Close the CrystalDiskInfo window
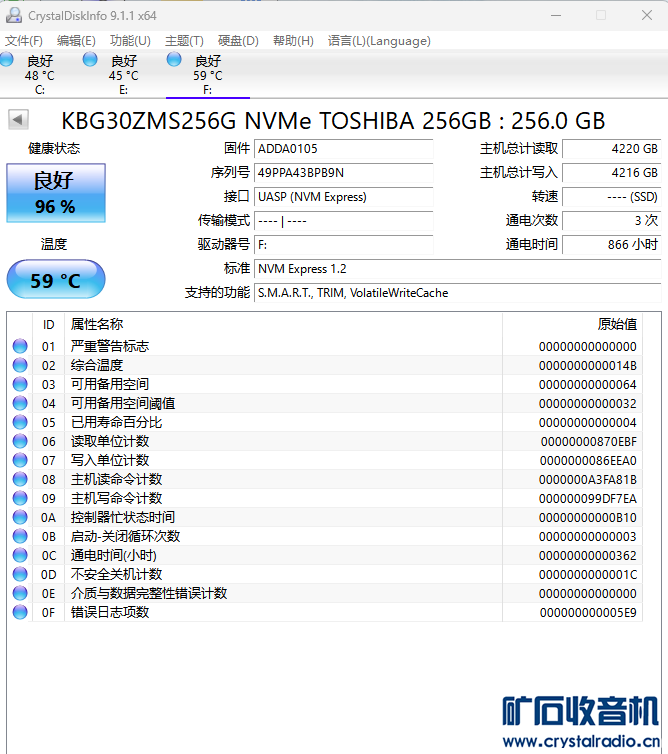Screen dimensions: 668x754 [647, 15]
